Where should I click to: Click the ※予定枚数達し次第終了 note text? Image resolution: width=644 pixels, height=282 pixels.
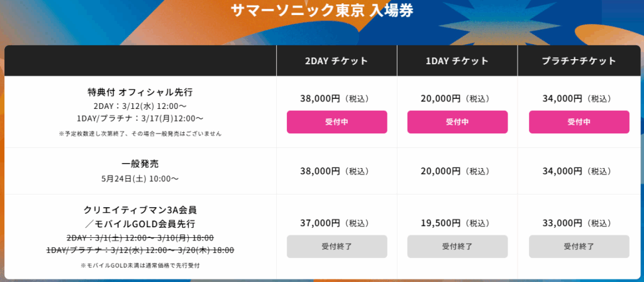[140, 133]
